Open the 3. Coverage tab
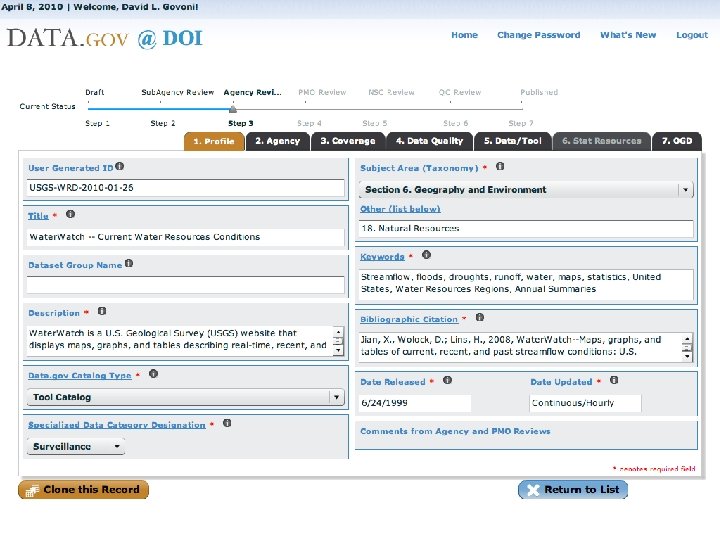The height and width of the screenshot is (540, 720). (x=348, y=141)
